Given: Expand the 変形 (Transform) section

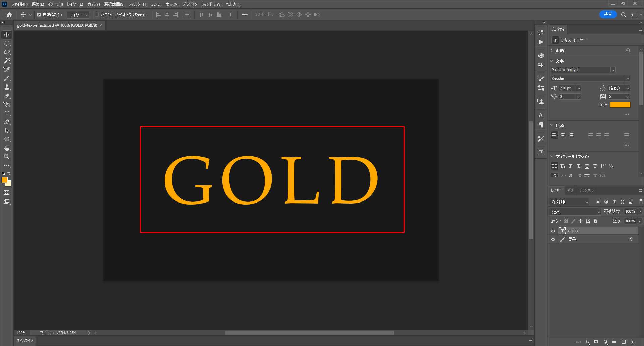Looking at the screenshot, I should click(552, 50).
